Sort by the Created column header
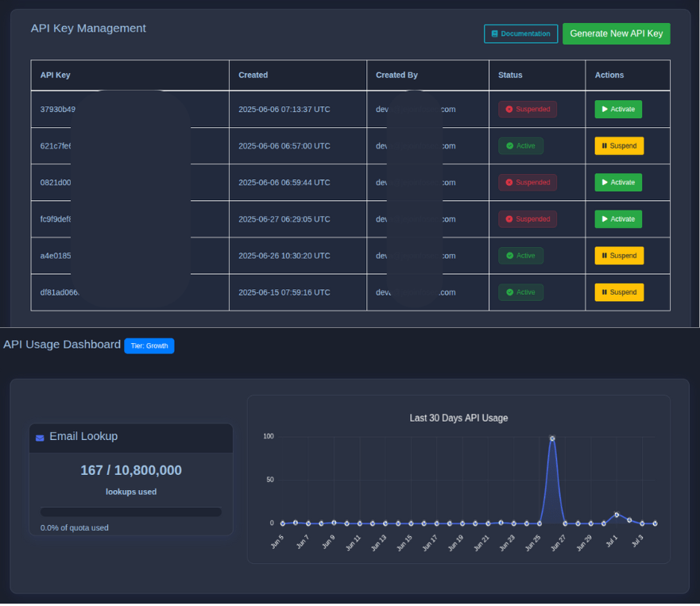This screenshot has width=700, height=606. click(x=253, y=75)
